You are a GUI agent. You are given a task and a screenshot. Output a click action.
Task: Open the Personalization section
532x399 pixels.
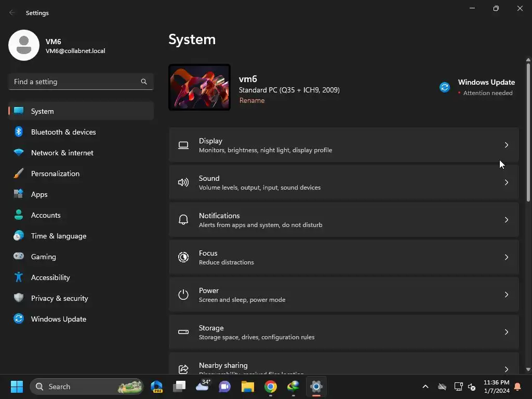(x=81, y=174)
